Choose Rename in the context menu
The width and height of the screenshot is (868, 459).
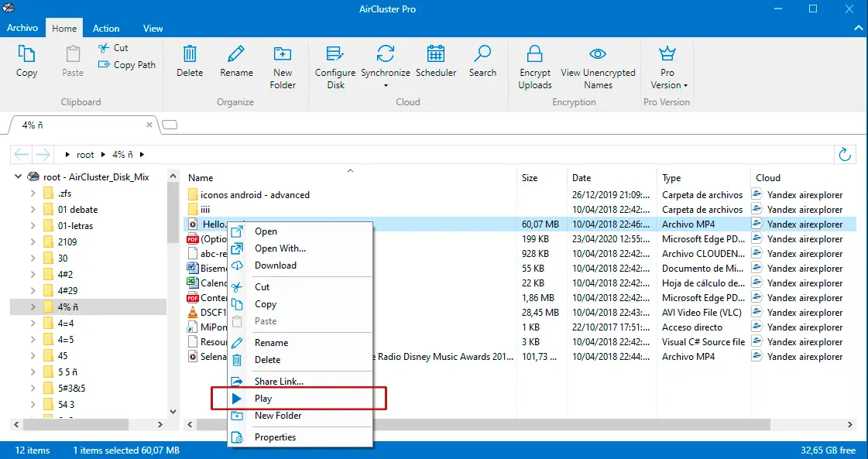click(x=300, y=343)
